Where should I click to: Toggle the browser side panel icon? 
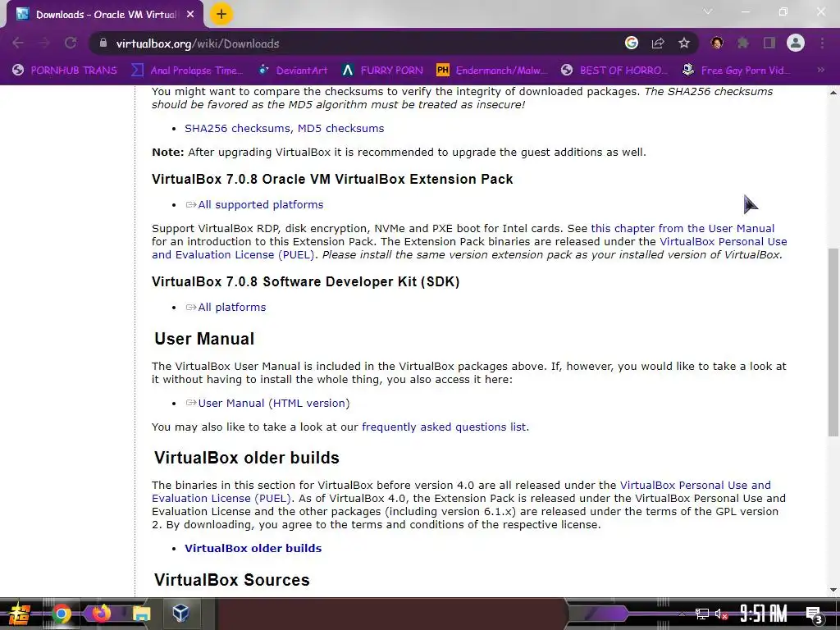pos(769,43)
